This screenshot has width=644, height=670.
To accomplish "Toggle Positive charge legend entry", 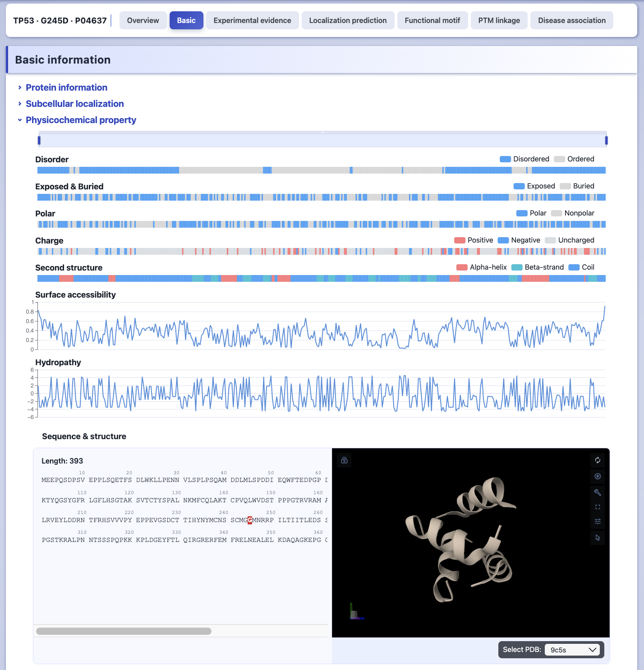I will [x=474, y=240].
